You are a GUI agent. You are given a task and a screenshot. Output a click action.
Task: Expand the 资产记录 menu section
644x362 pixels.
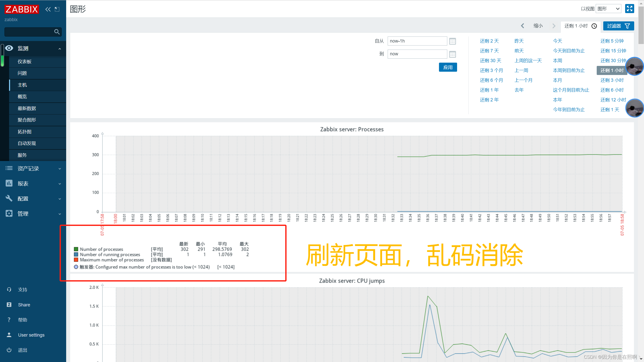[x=60, y=169]
